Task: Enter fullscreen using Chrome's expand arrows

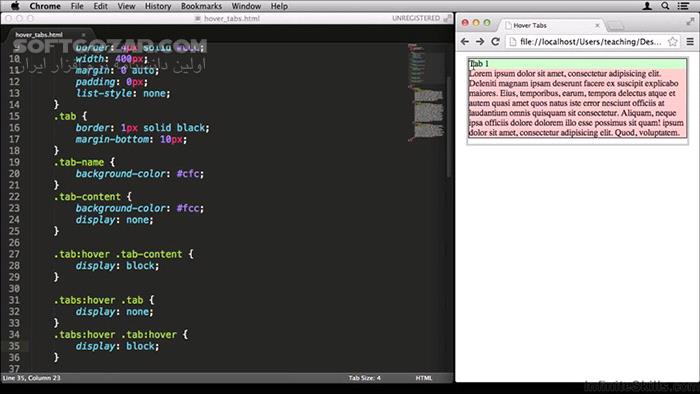Action: [x=690, y=21]
